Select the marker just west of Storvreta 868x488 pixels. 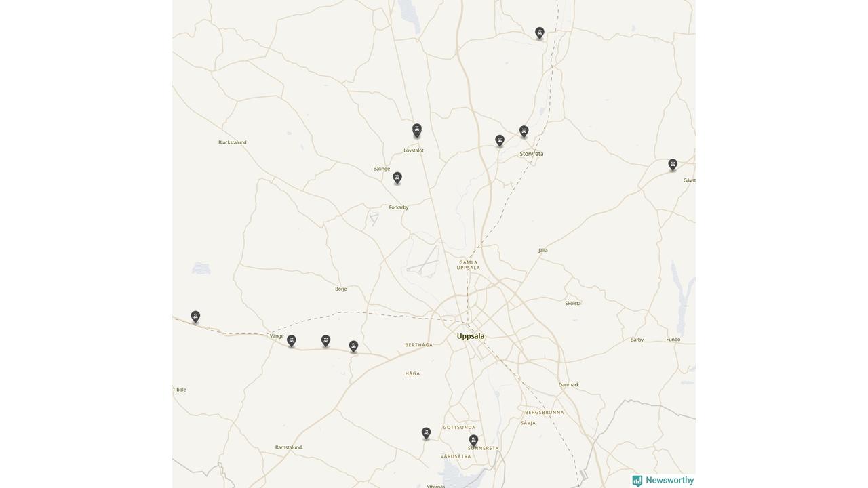pos(500,140)
